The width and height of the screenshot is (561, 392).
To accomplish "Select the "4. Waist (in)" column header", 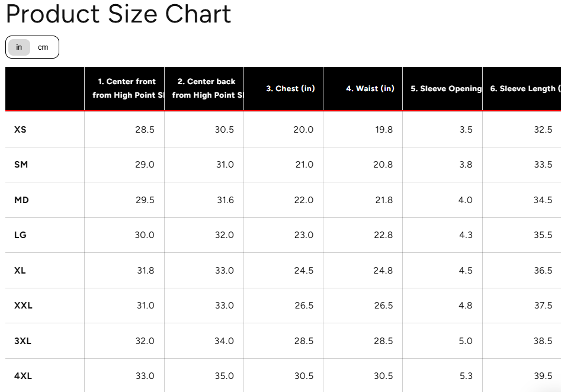I will [x=370, y=88].
